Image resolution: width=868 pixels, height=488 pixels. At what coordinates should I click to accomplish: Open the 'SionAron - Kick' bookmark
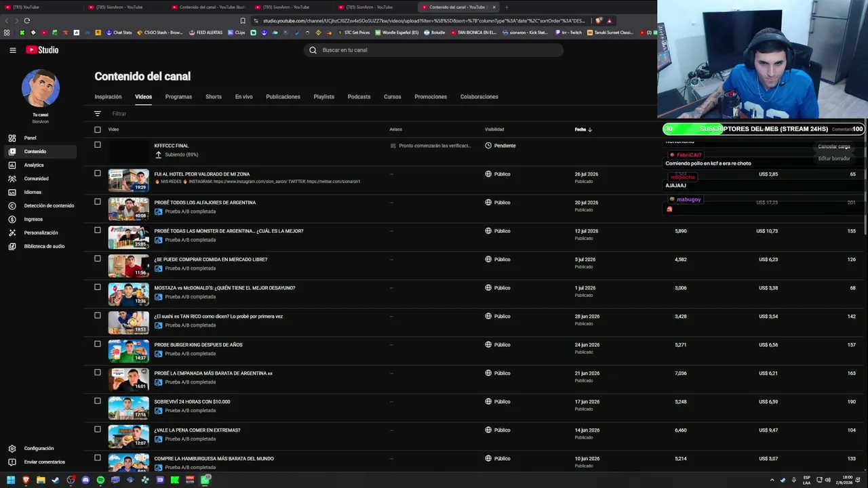524,33
